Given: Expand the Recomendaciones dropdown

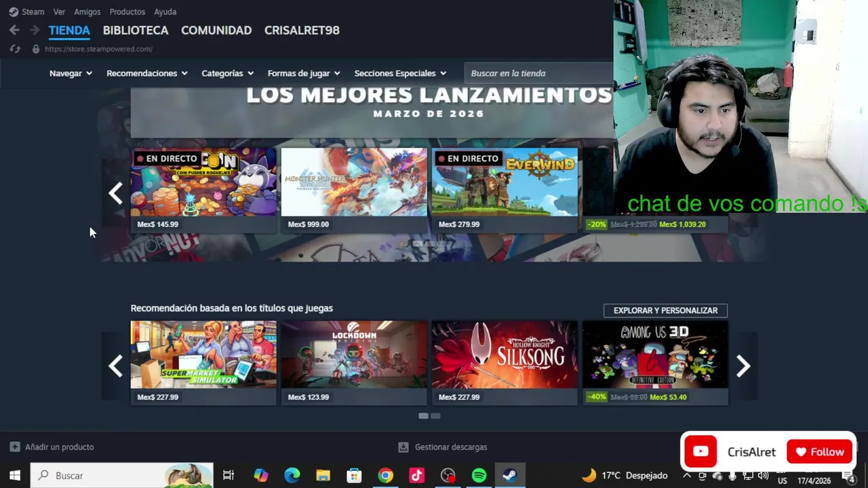Looking at the screenshot, I should (x=146, y=73).
